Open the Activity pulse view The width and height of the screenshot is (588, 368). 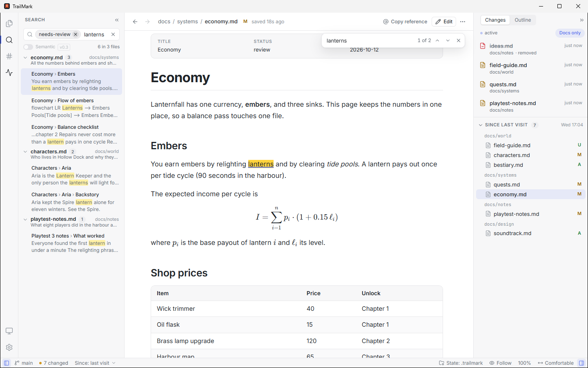9,73
